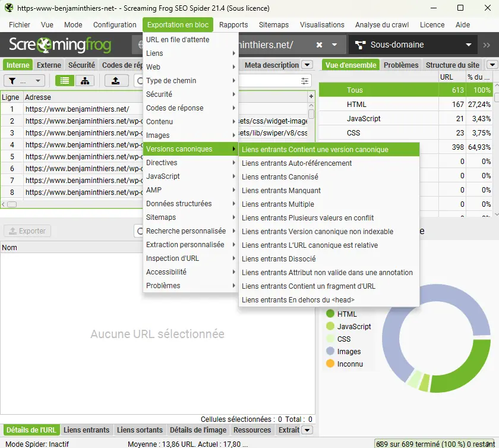The width and height of the screenshot is (499, 448).
Task: Switch to the Problèmes tab
Action: [401, 65]
